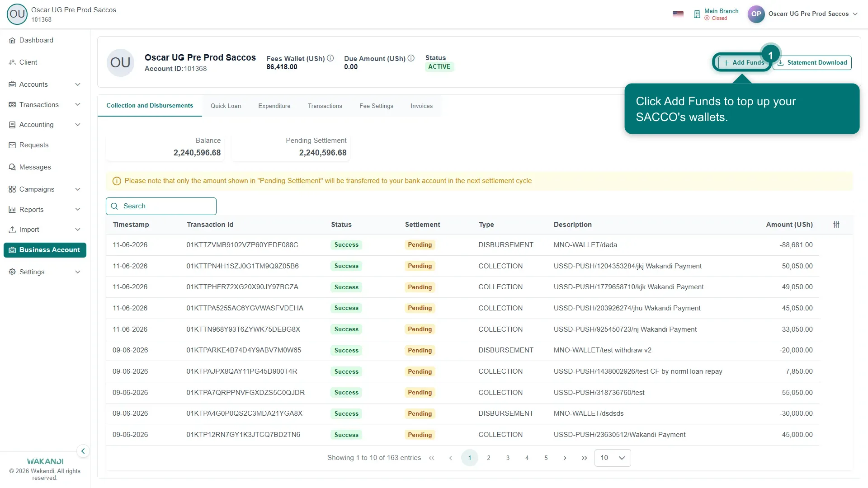Click the OU organization logo in header
The image size is (868, 488).
[17, 14]
